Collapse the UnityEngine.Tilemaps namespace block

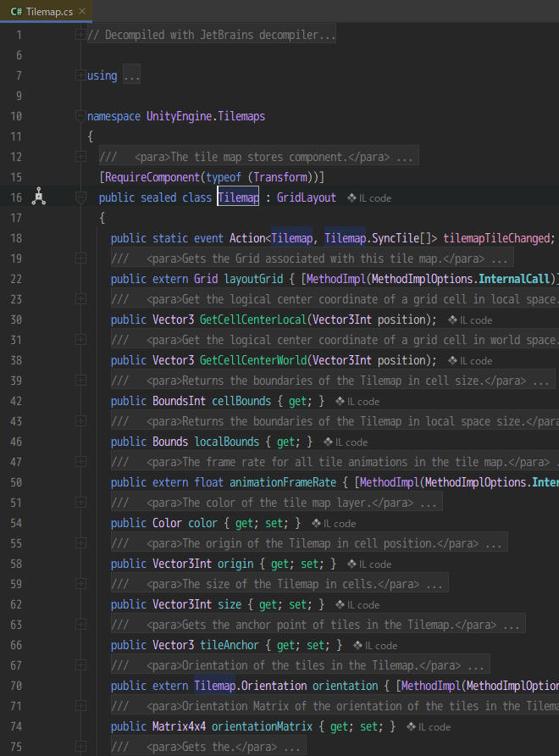click(80, 116)
